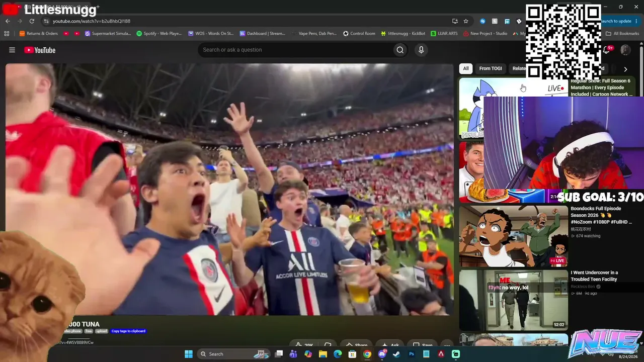This screenshot has width=644, height=362.
Task: Open the Chrome three-dot menu
Action: 637,21
